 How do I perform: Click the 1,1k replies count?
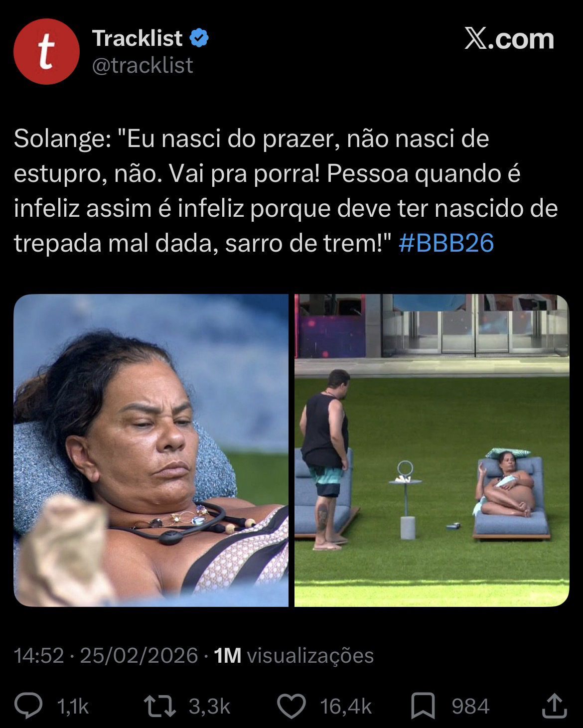point(73,706)
